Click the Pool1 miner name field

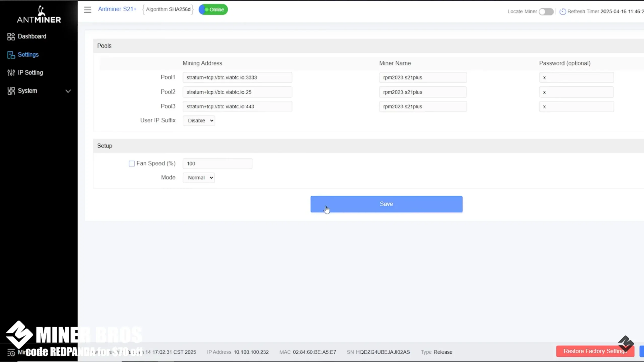tap(423, 77)
